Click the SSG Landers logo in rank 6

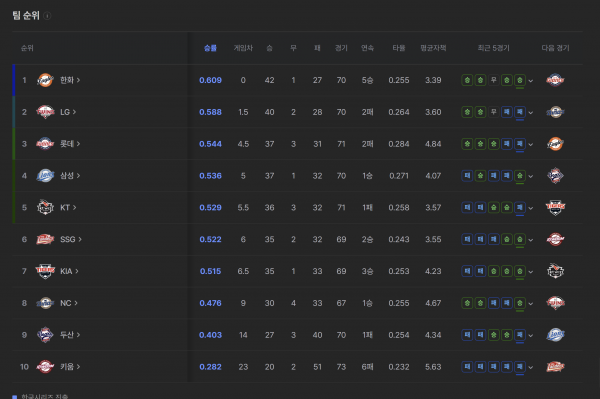pyautogui.click(x=45, y=239)
